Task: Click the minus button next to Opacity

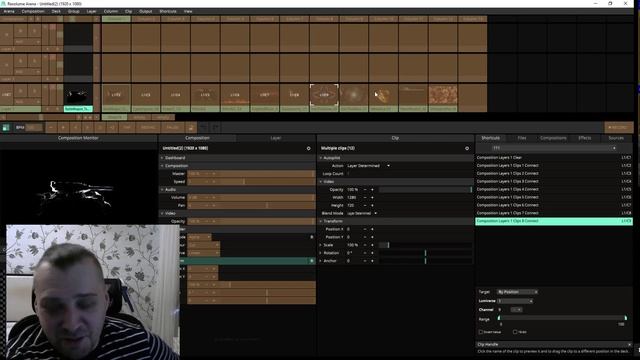Action: 365,190
